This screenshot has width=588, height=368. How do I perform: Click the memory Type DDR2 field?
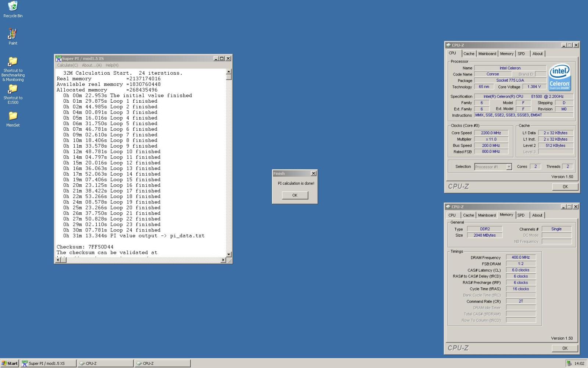[485, 229]
